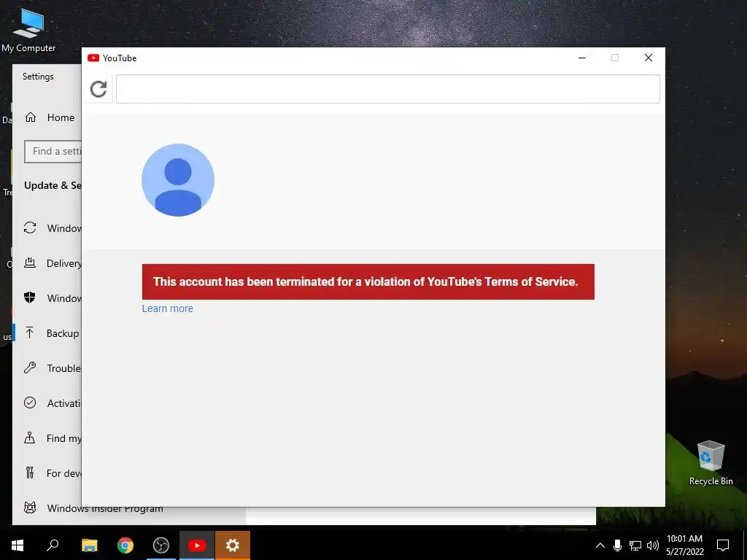Select Windows Update sync icon in Settings

click(30, 227)
